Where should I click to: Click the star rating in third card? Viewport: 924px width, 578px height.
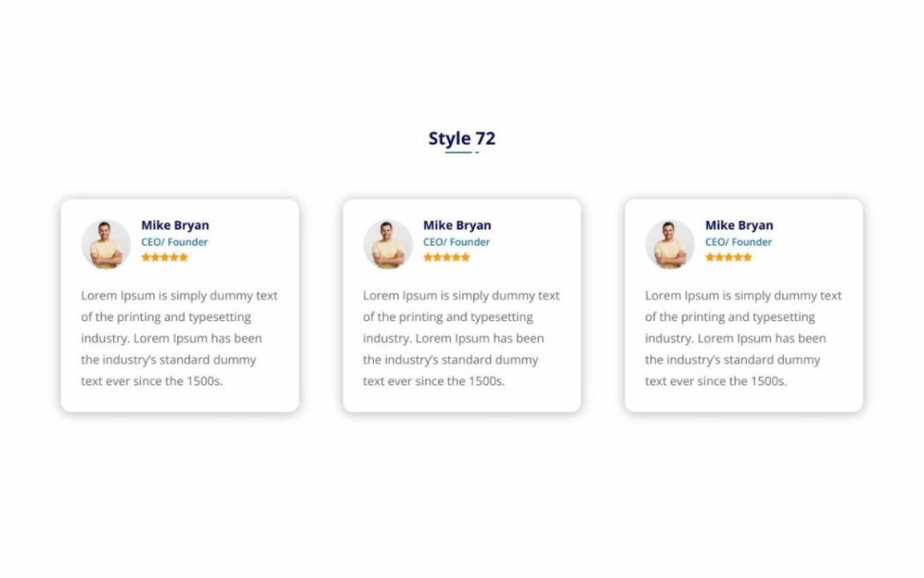(729, 257)
